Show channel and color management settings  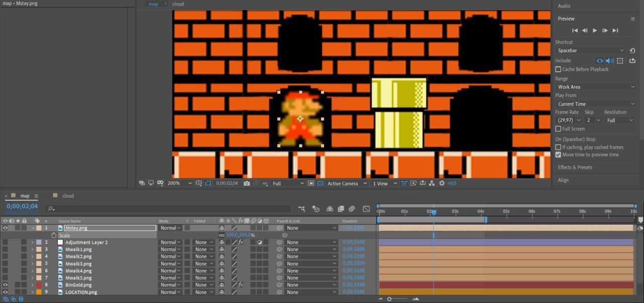point(265,183)
